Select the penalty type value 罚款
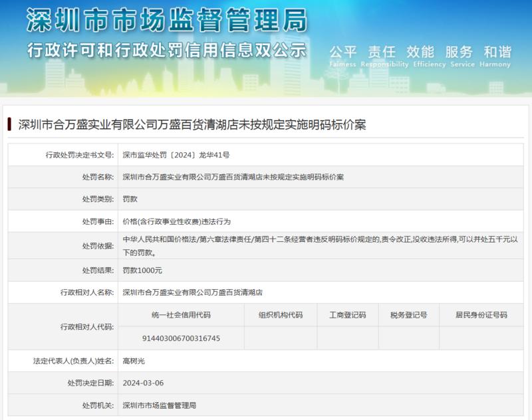The height and width of the screenshot is (420, 532). coord(130,199)
